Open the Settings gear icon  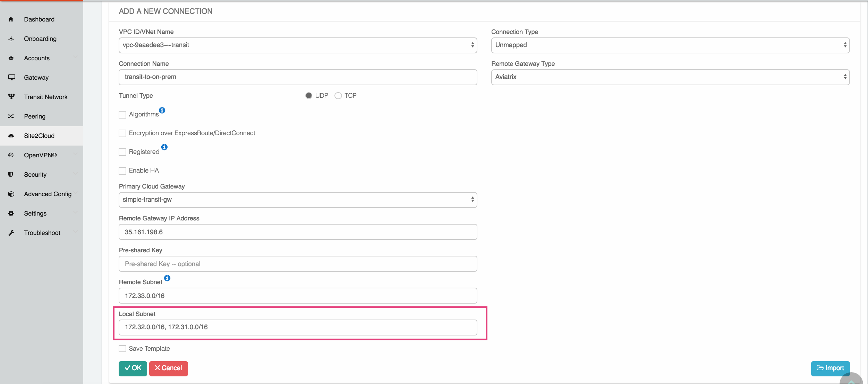coord(11,213)
